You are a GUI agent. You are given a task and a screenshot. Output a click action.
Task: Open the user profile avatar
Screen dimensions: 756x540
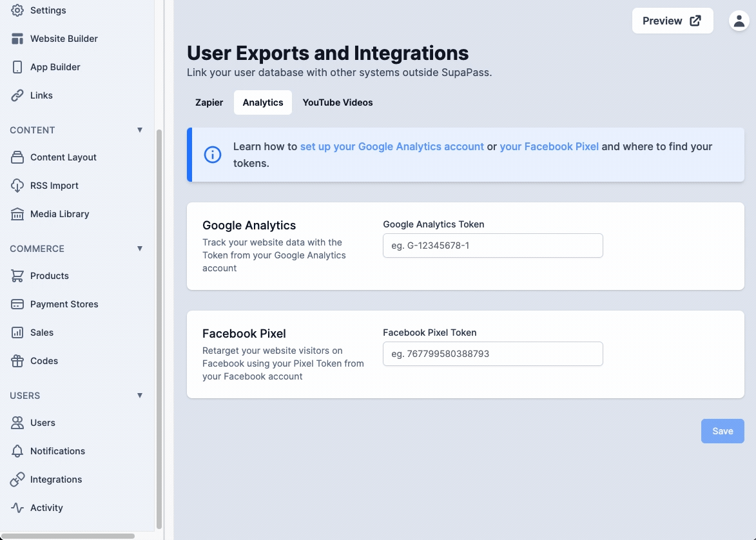click(739, 21)
